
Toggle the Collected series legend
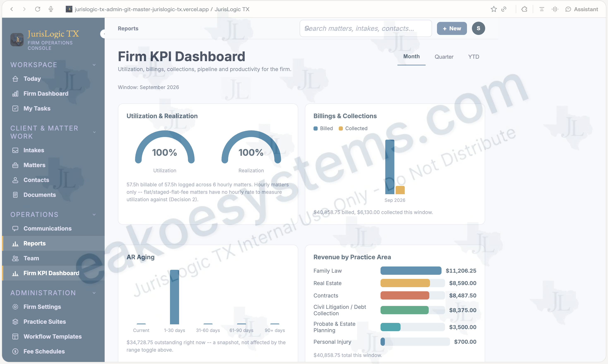[x=353, y=128]
